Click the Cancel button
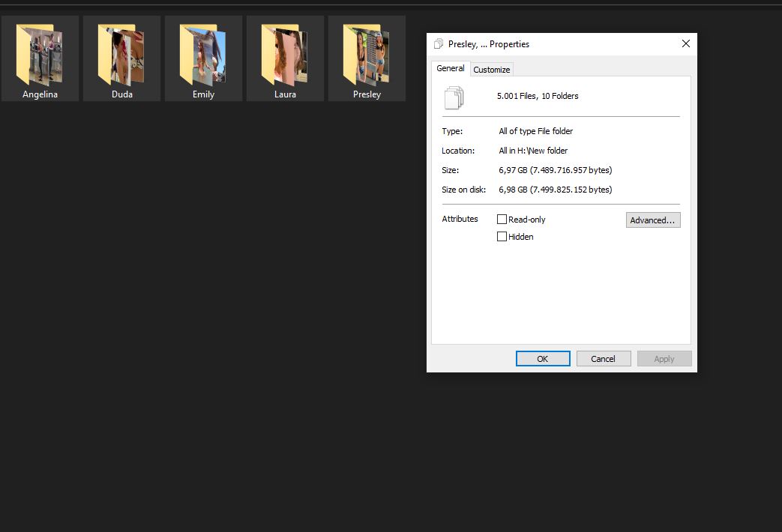Viewport: 782px width, 532px height. click(x=604, y=358)
